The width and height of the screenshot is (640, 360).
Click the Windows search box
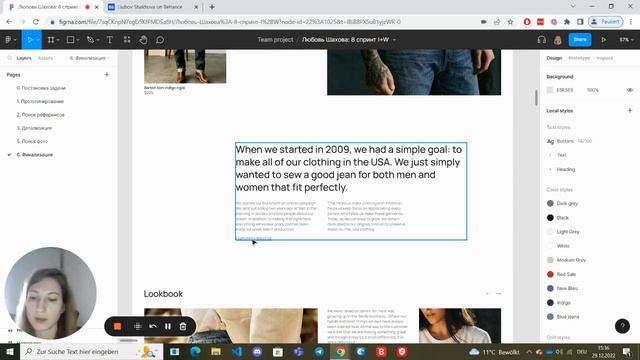click(92, 351)
